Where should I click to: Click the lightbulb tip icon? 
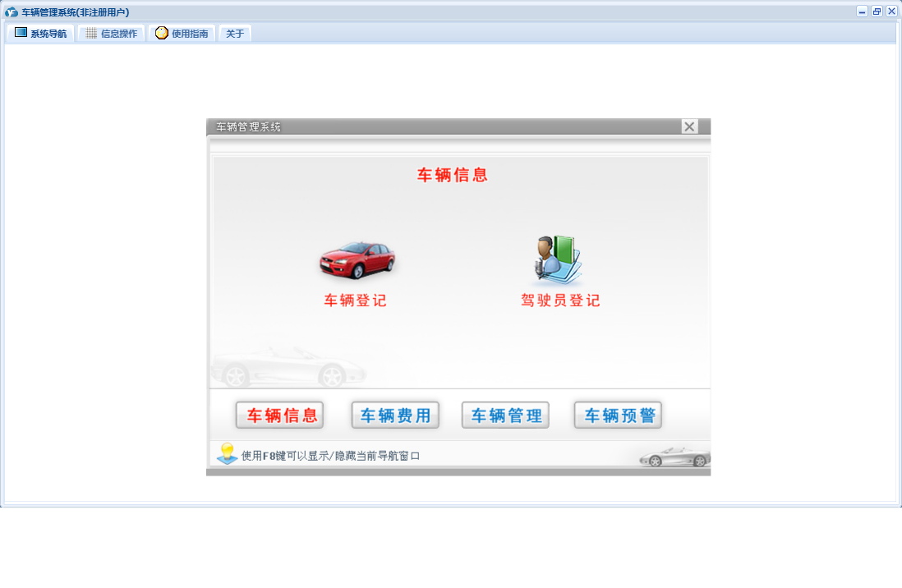(227, 454)
